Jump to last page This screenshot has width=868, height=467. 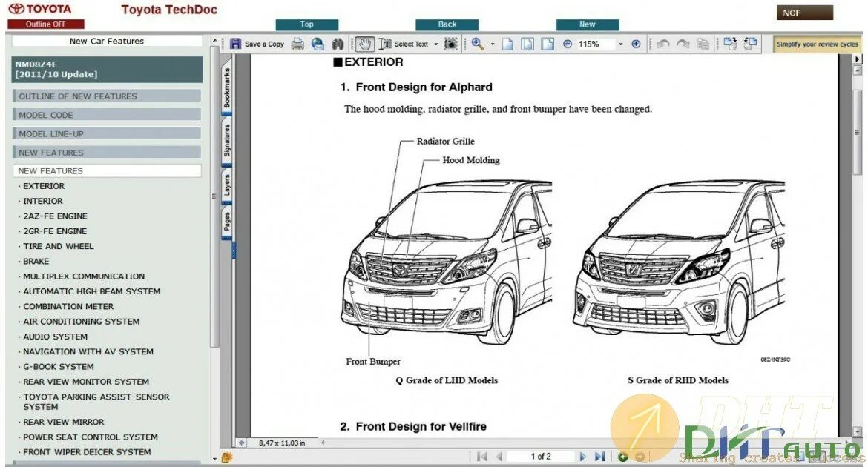coord(599,457)
